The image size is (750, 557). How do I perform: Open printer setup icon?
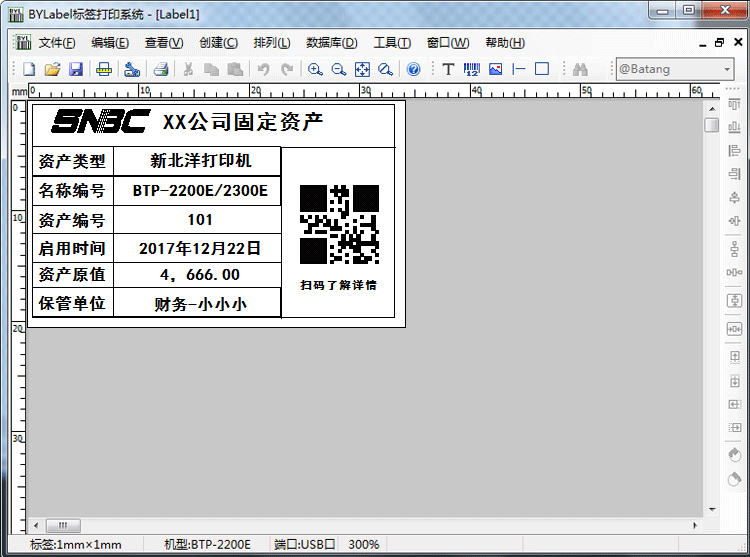coord(132,69)
